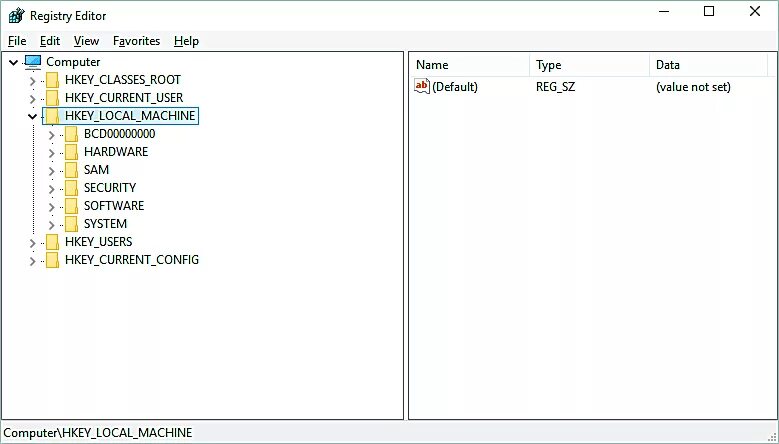Expand the HKEY_CURRENT_USER key
Viewport: 779px width, 444px height.
pyautogui.click(x=33, y=98)
